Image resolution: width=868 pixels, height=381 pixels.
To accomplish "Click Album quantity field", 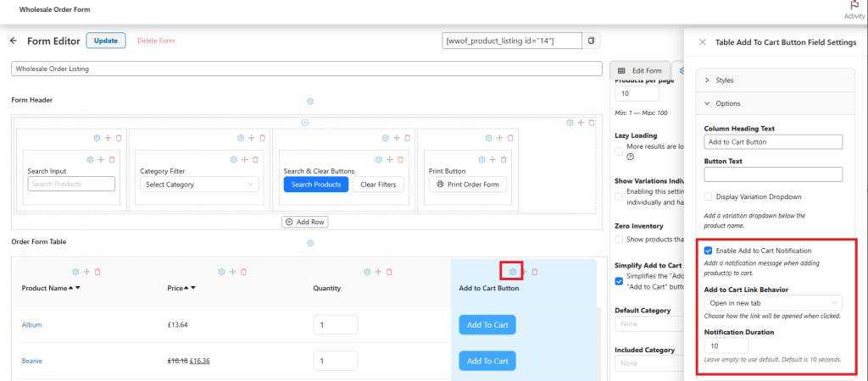I will (336, 324).
